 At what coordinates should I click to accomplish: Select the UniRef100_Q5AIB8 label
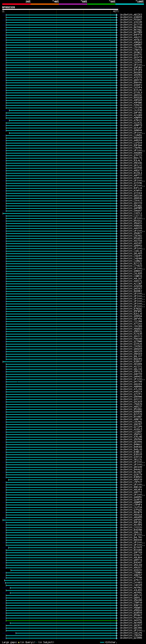131,600
